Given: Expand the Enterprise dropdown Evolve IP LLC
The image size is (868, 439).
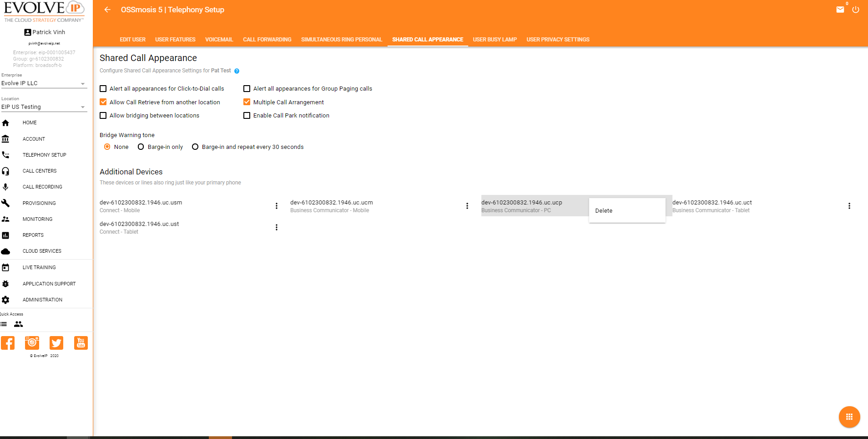Looking at the screenshot, I should (x=44, y=83).
